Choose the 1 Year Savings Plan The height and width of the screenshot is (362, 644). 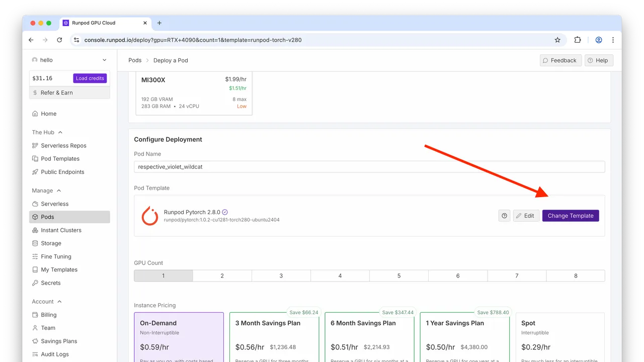click(465, 337)
